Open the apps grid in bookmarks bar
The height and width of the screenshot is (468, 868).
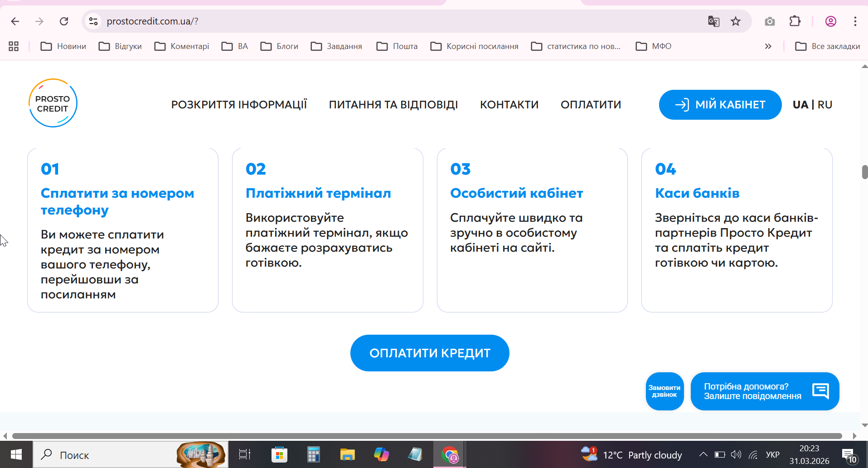[14, 46]
